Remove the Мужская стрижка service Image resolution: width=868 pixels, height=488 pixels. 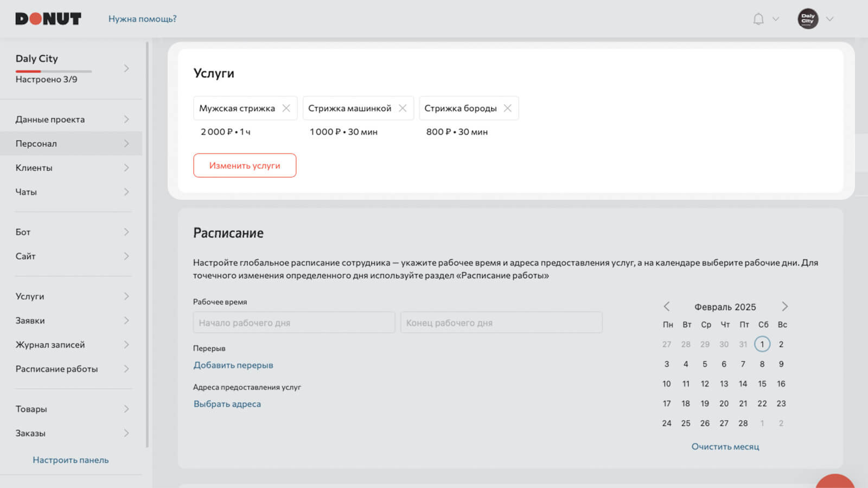[x=286, y=108]
